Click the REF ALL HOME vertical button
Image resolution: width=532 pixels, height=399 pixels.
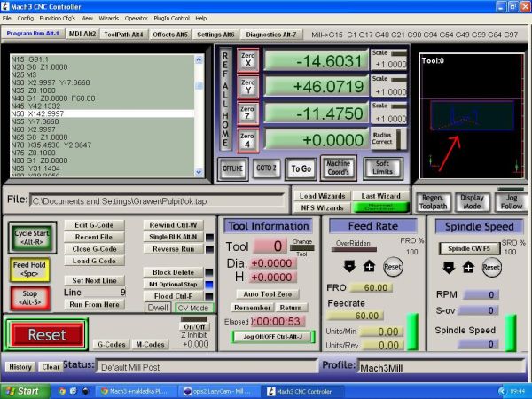[x=225, y=98]
